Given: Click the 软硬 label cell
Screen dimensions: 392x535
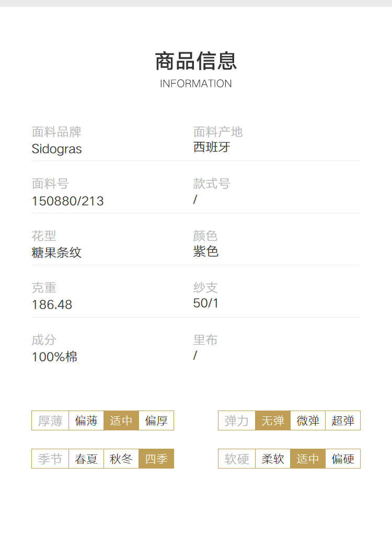Looking at the screenshot, I should [237, 459].
